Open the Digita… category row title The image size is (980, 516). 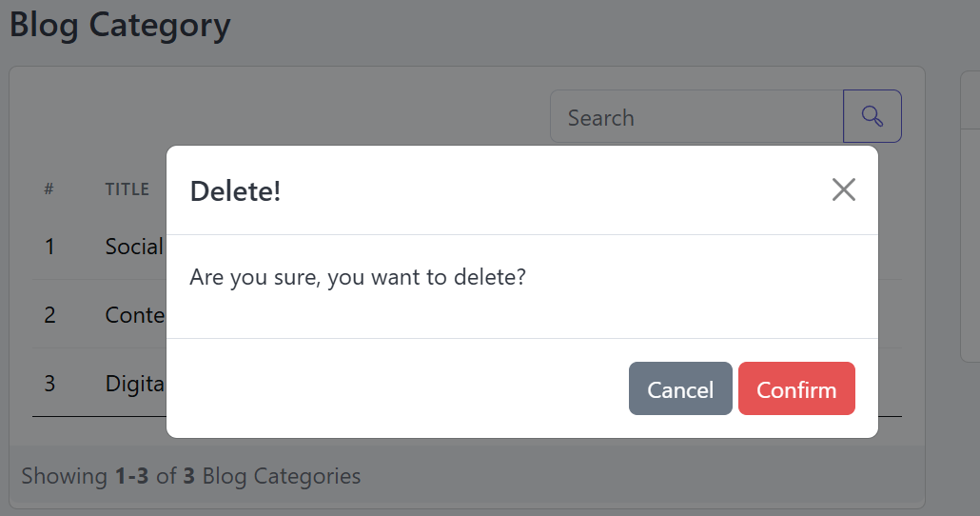coord(135,384)
